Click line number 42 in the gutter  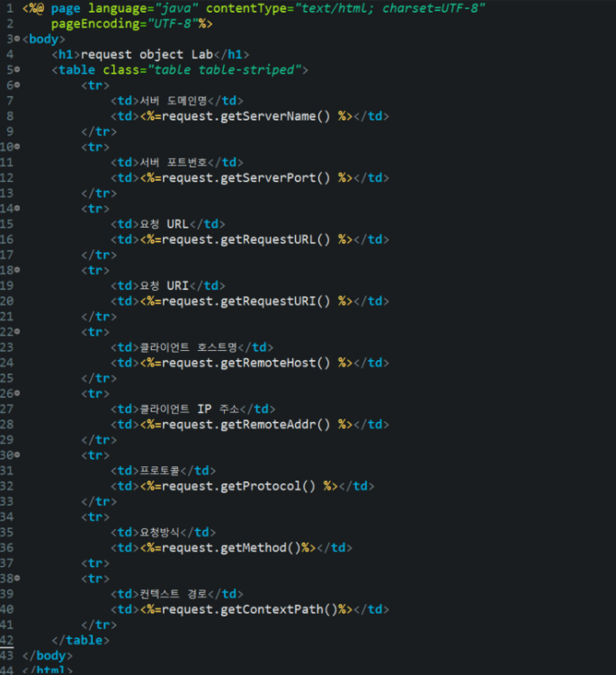tap(7, 640)
